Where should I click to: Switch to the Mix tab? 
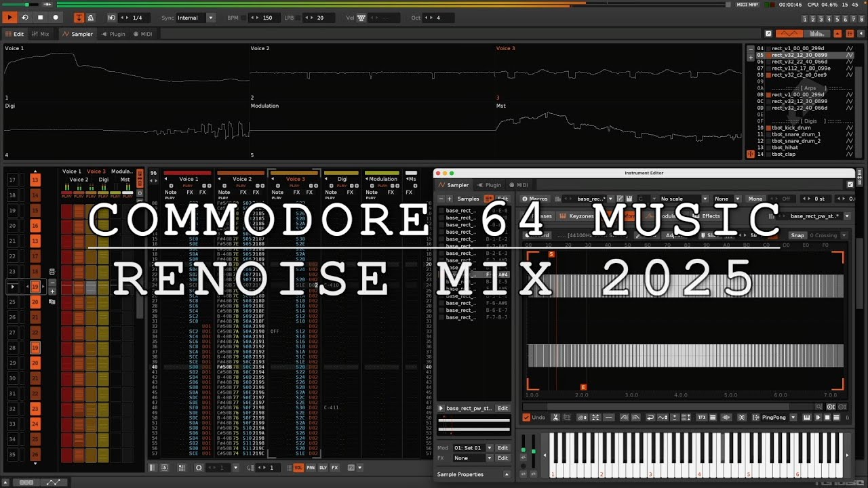pos(41,34)
